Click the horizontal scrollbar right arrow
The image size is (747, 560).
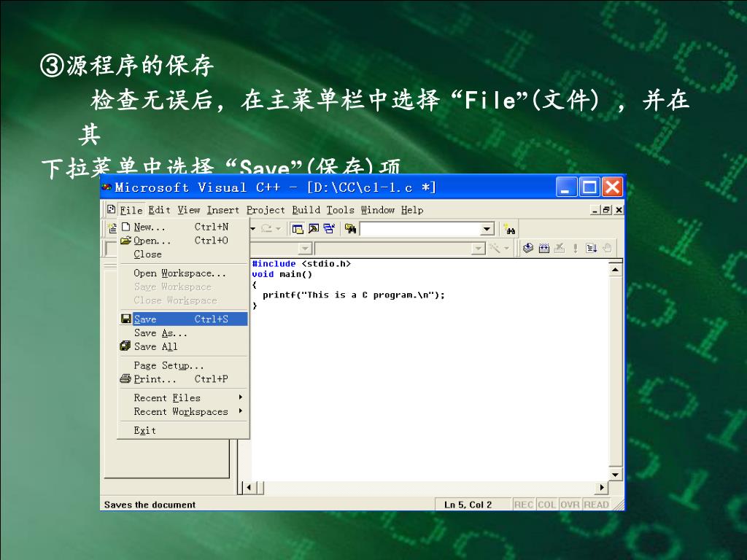pos(602,487)
